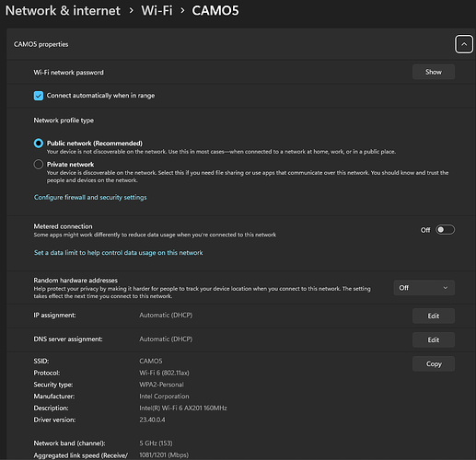
Task: Collapse the CAMO5 properties section chevron
Action: tap(464, 44)
